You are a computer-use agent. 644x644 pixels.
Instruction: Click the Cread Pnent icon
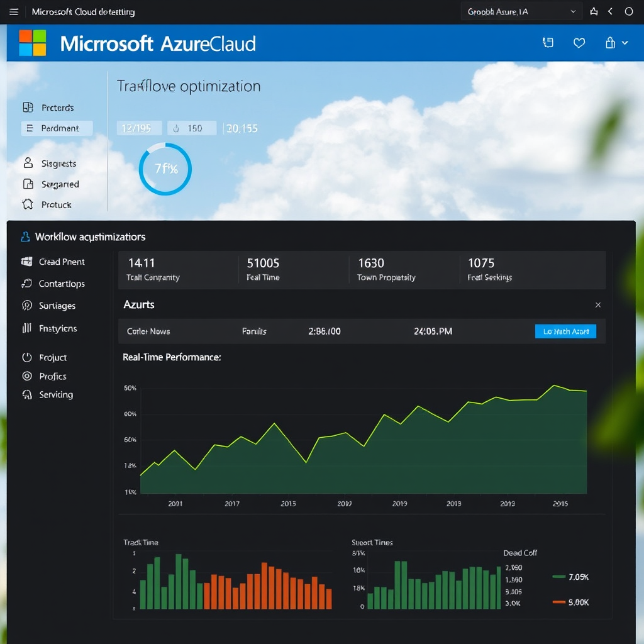[27, 262]
